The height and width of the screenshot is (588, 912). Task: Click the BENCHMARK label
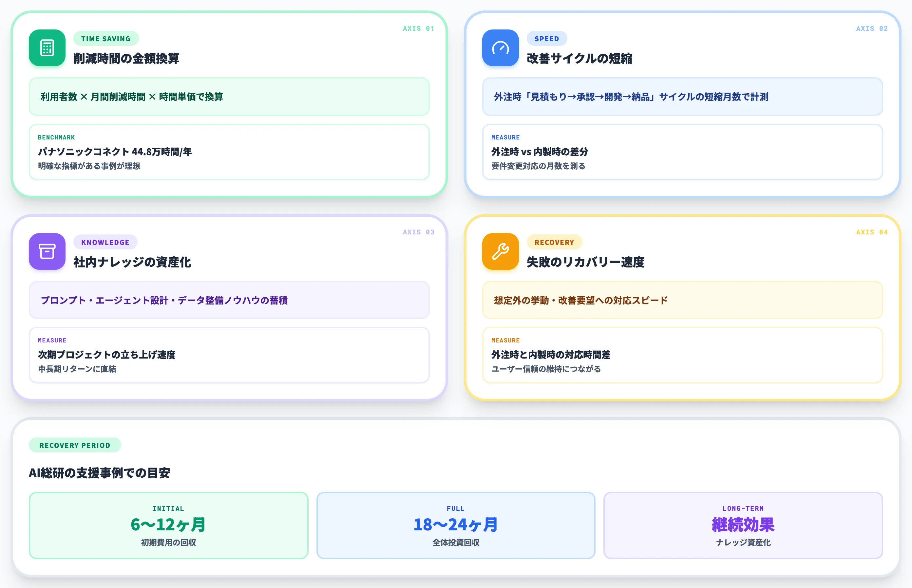pyautogui.click(x=56, y=138)
